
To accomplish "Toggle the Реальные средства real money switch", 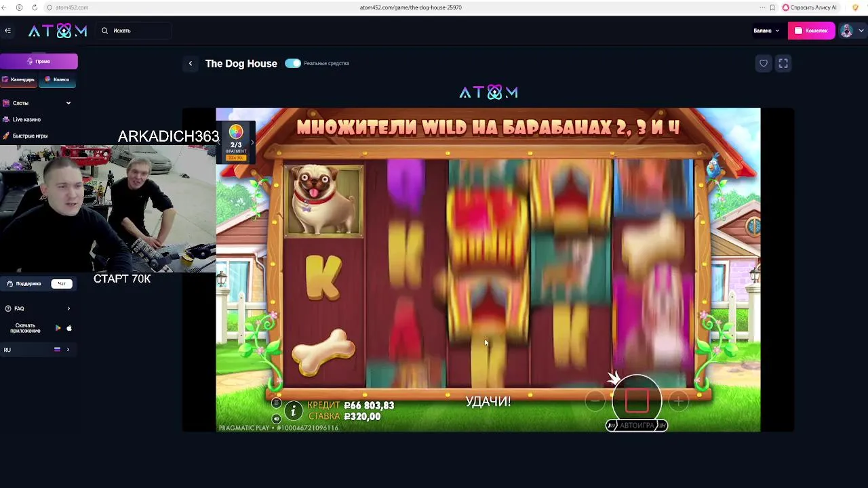I will (293, 63).
